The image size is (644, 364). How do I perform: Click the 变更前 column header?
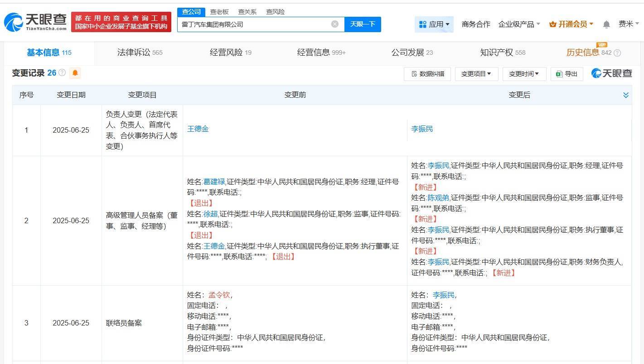[x=295, y=95]
